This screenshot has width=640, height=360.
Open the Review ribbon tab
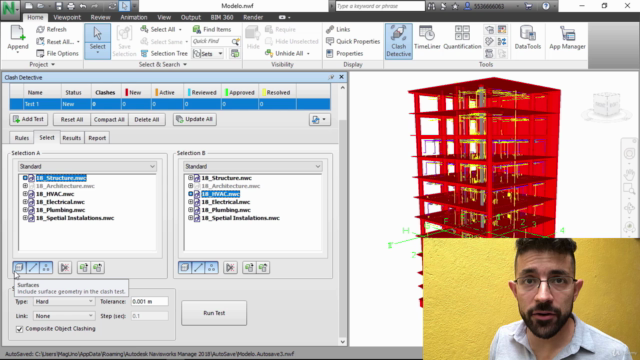(x=100, y=18)
